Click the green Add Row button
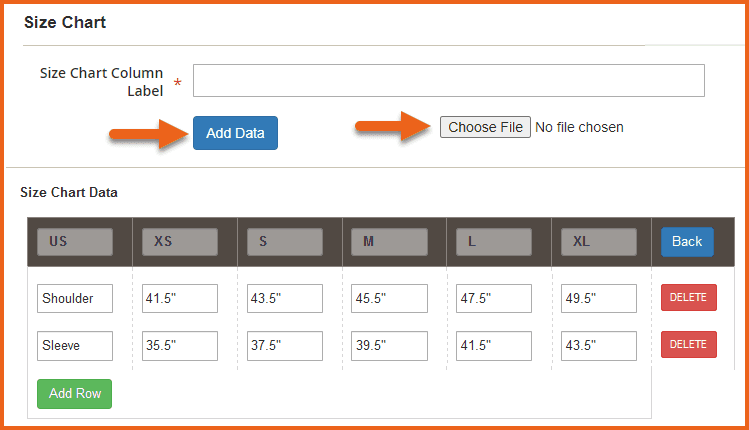This screenshot has width=749, height=430. tap(75, 393)
